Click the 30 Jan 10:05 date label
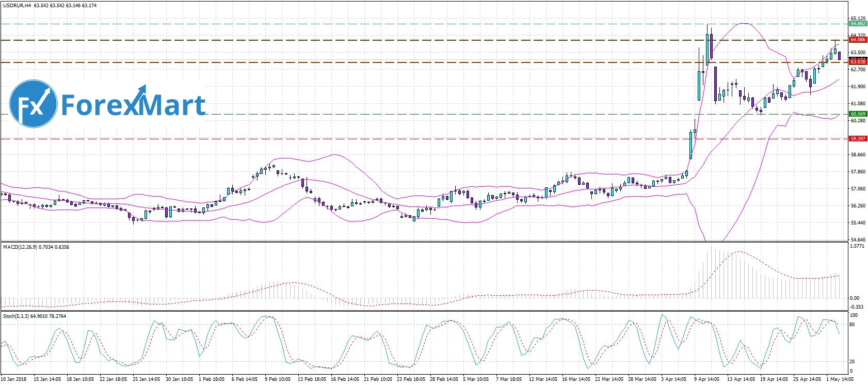The width and height of the screenshot is (868, 385). pos(180,379)
